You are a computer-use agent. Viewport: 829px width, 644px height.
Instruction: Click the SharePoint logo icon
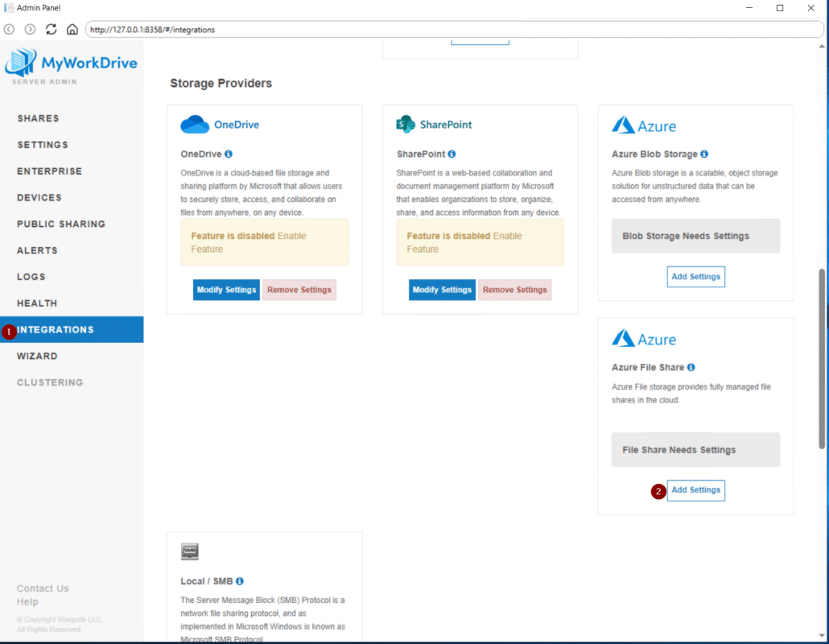click(x=406, y=124)
